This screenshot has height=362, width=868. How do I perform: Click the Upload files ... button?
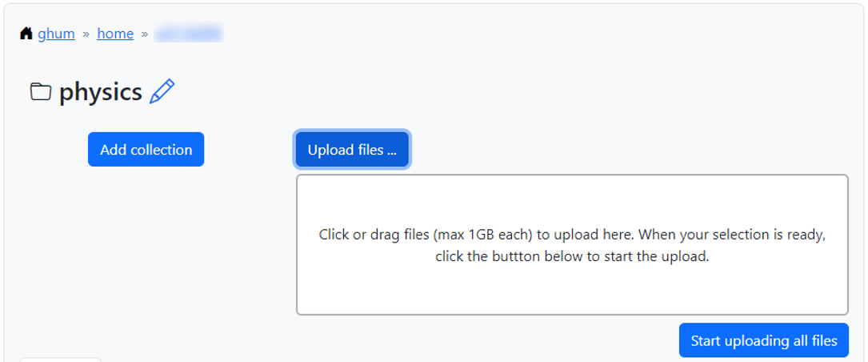click(x=352, y=150)
